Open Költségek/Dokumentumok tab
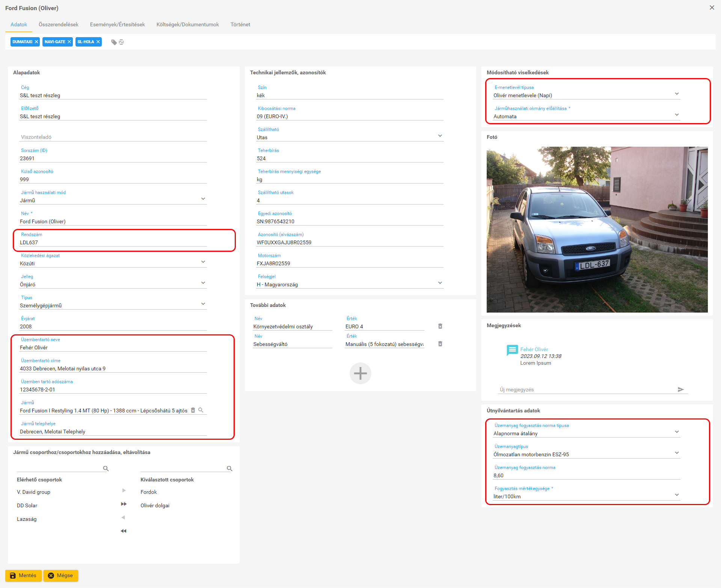The height and width of the screenshot is (588, 721). tap(187, 24)
